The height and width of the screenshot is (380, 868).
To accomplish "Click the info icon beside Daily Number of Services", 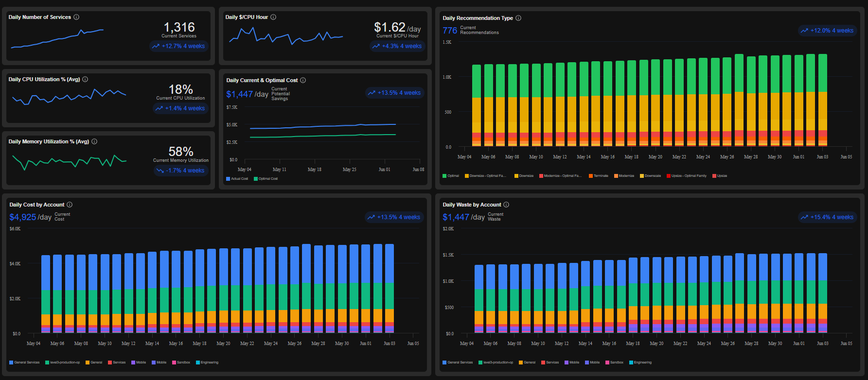I will (x=76, y=17).
